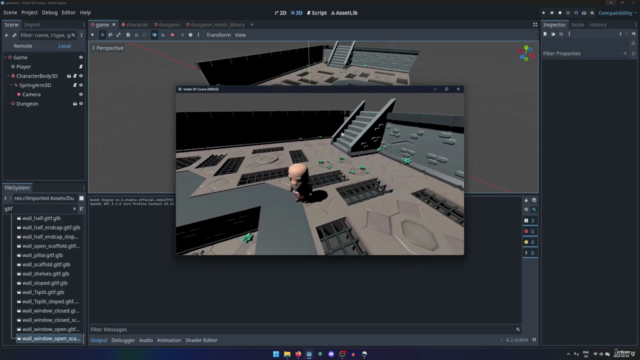Collapse Game root node
This screenshot has height=360, width=640.
click(5, 58)
